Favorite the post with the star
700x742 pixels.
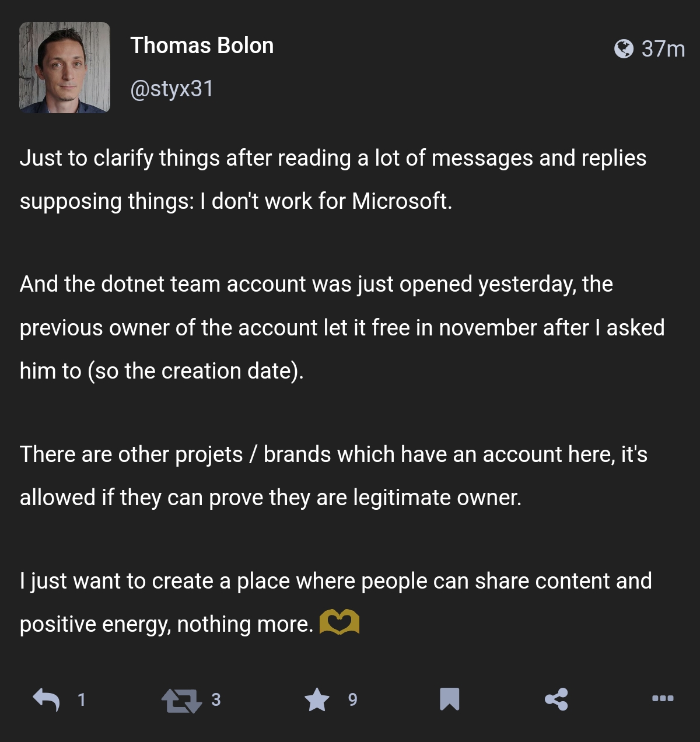(317, 699)
